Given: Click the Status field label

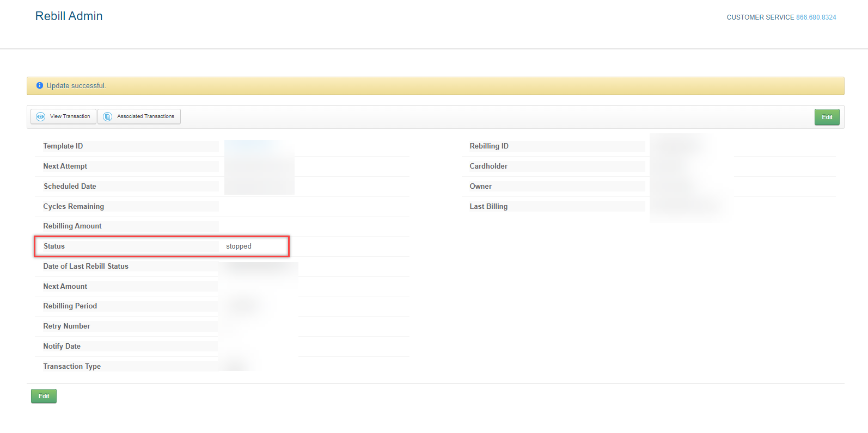Looking at the screenshot, I should tap(54, 246).
